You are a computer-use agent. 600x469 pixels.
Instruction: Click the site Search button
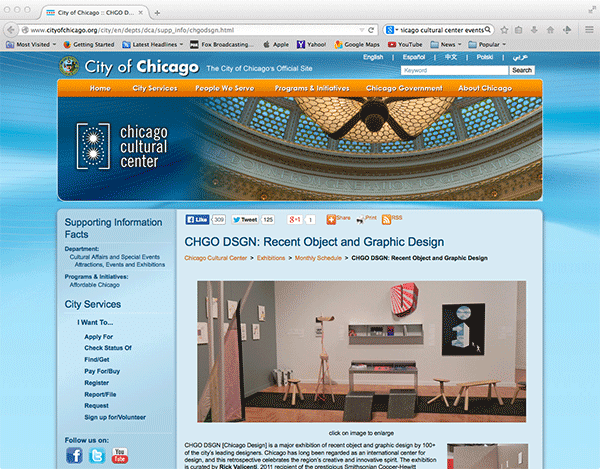click(x=522, y=70)
